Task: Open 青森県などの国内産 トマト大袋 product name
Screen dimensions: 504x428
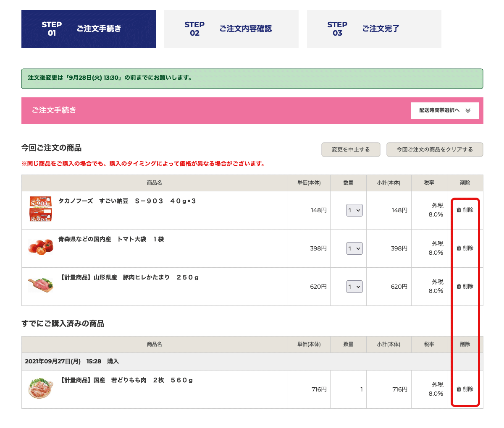Action: click(x=111, y=239)
